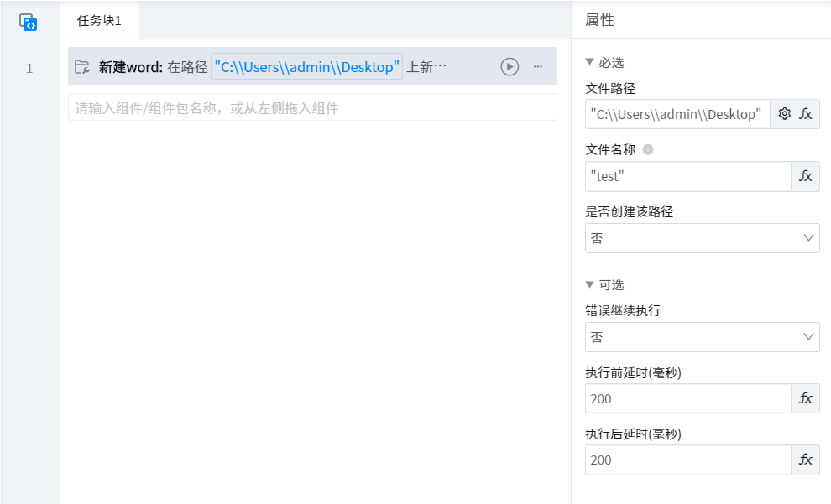The image size is (831, 504).
Task: Click the fx icon for 执行后延时
Action: (x=806, y=460)
